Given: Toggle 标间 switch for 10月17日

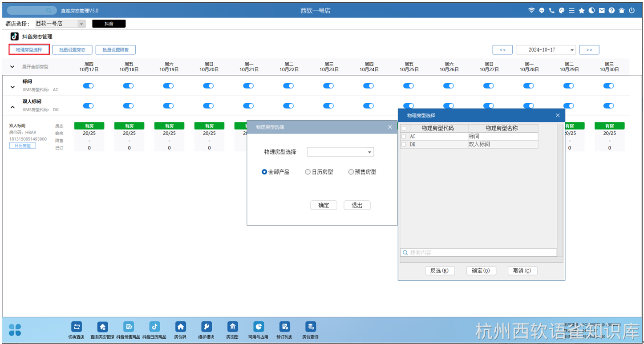Looking at the screenshot, I should coord(88,86).
